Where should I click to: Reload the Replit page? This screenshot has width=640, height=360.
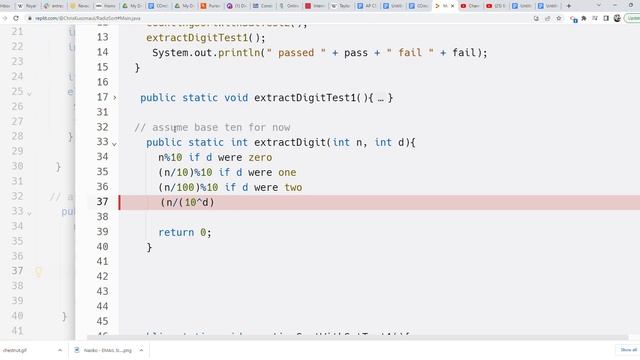(x=16, y=18)
